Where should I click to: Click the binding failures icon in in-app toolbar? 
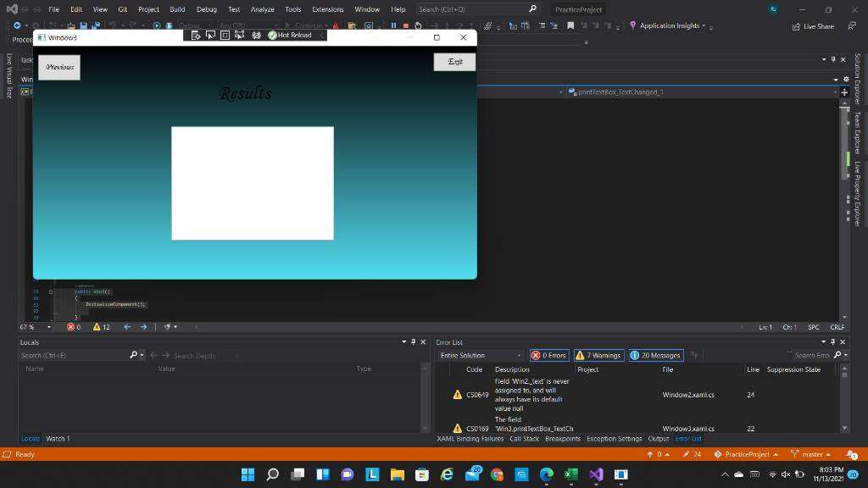click(256, 36)
